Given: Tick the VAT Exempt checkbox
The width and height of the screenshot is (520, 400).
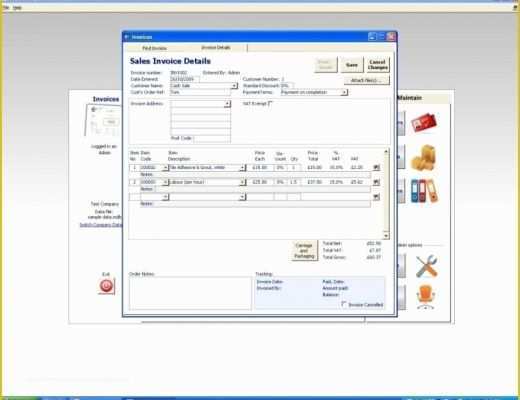Looking at the screenshot, I should pyautogui.click(x=270, y=103).
